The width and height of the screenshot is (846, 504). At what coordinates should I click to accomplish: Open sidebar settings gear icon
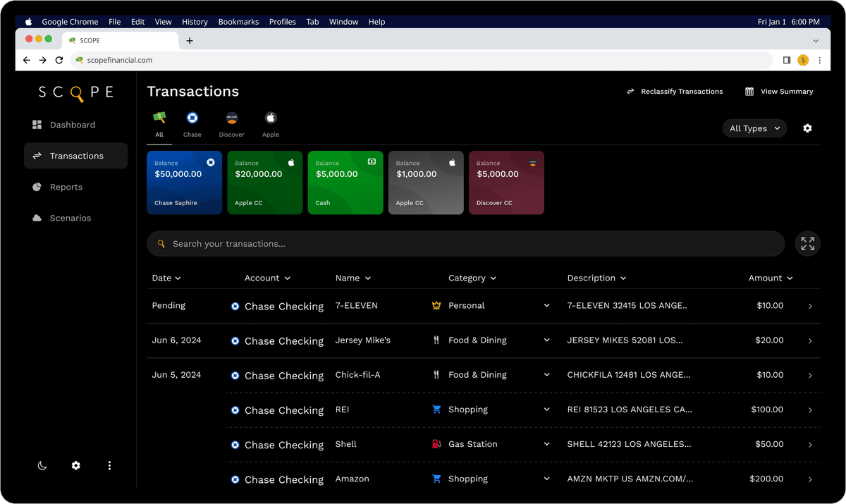point(76,466)
